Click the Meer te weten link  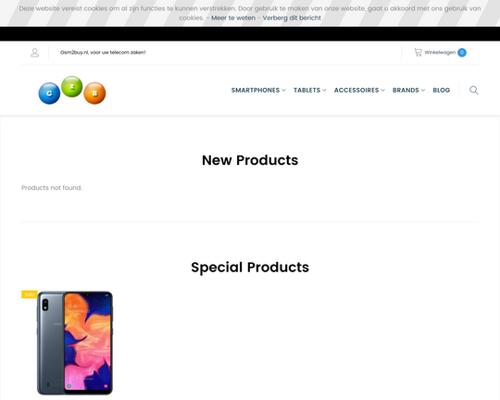[x=233, y=18]
